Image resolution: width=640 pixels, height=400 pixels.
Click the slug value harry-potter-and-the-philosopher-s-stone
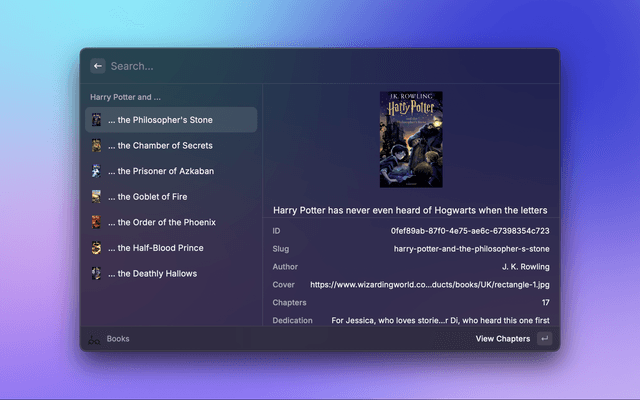point(471,248)
